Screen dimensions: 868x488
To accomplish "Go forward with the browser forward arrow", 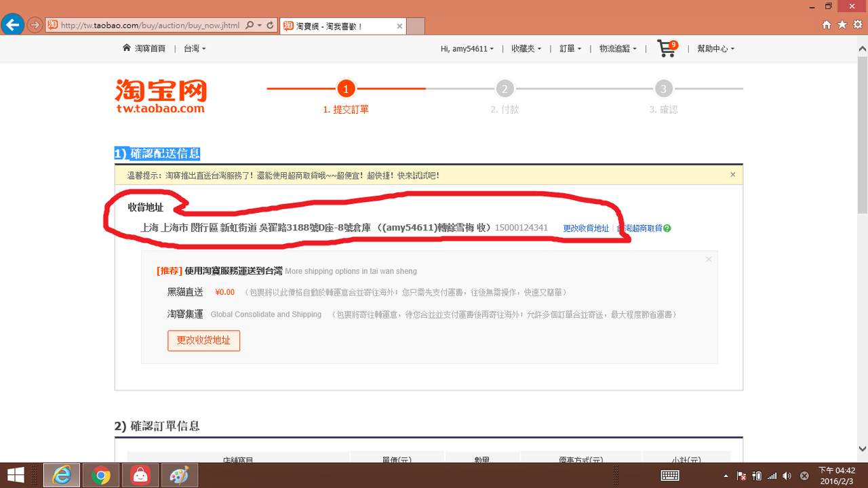I will click(x=35, y=25).
